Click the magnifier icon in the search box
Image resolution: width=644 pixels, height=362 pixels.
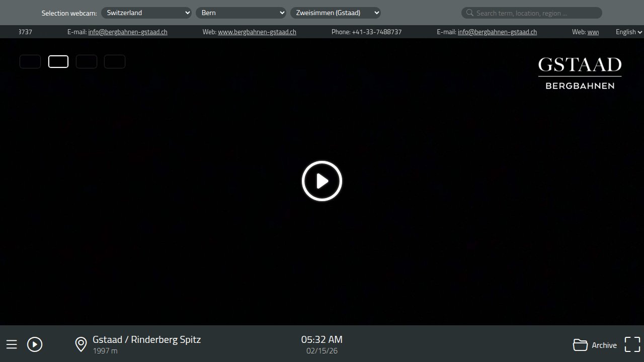click(469, 13)
